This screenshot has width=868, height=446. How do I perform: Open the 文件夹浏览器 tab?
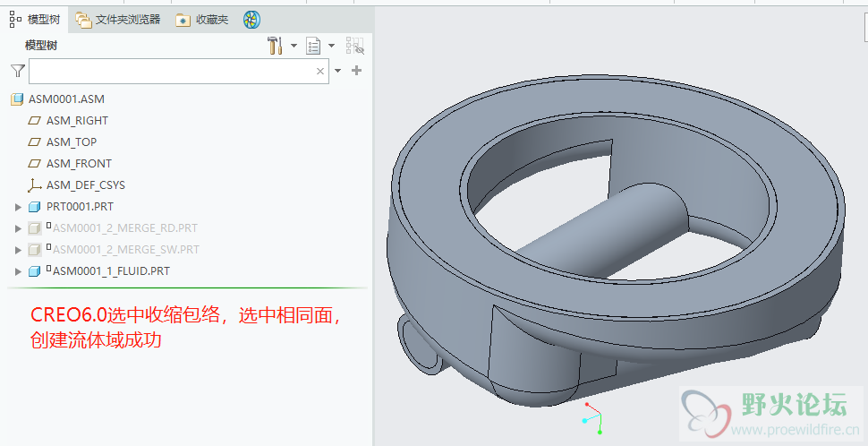tap(118, 20)
